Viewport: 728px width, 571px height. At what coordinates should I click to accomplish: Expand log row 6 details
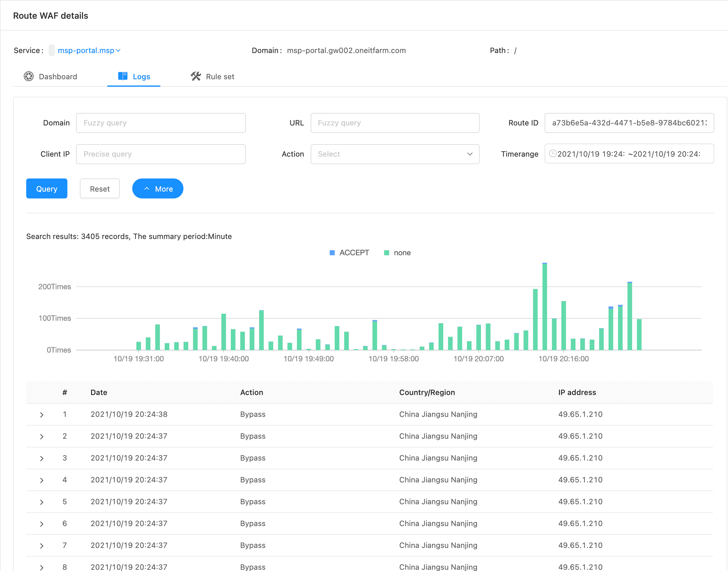click(42, 524)
